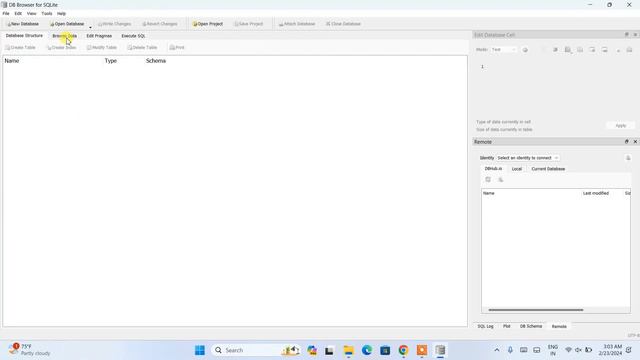This screenshot has width=640, height=360.
Task: Create a New Database from the toolbar
Action: 23,24
